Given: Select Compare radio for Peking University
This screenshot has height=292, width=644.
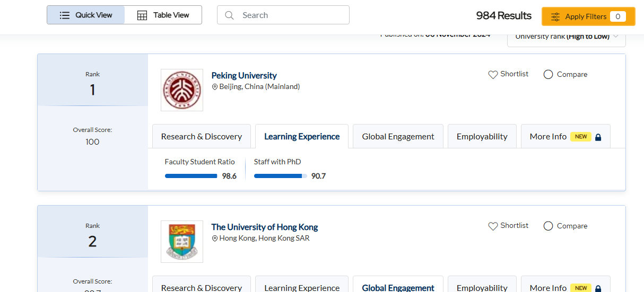Looking at the screenshot, I should [x=549, y=75].
